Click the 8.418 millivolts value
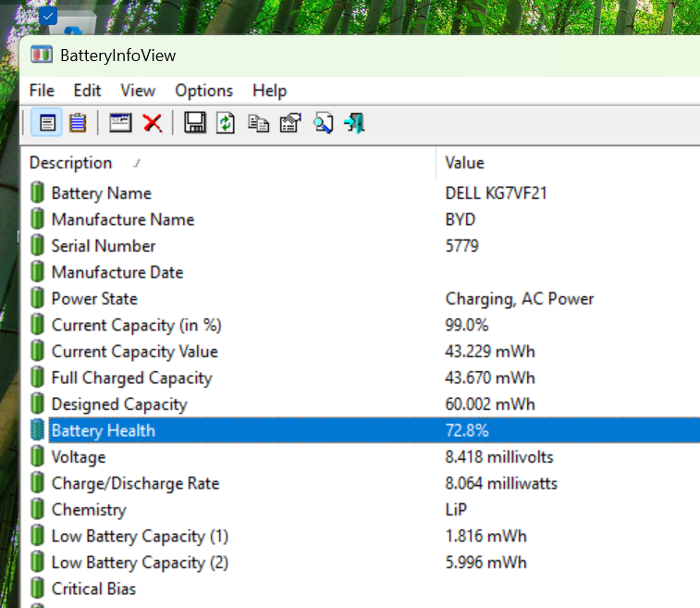The image size is (700, 608). tap(498, 456)
